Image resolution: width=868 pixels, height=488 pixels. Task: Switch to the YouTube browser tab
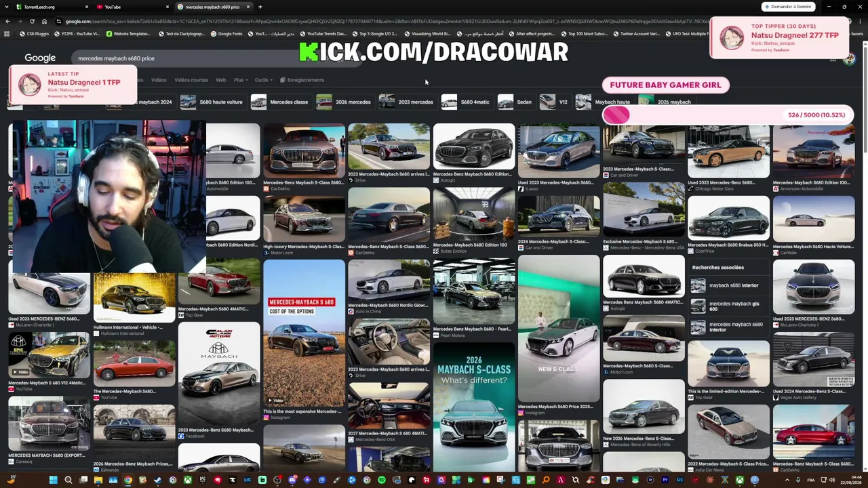click(131, 7)
